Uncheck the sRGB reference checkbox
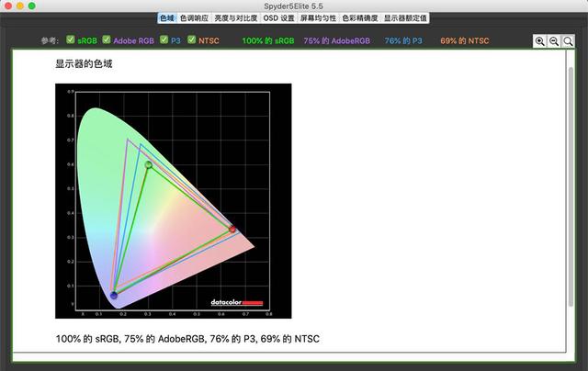The width and height of the screenshot is (588, 371). 70,39
